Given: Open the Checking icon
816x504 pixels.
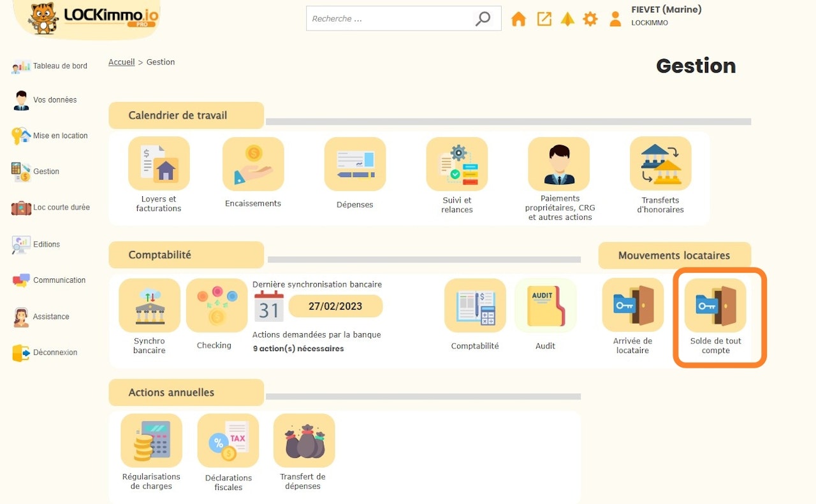Looking at the screenshot, I should (216, 305).
